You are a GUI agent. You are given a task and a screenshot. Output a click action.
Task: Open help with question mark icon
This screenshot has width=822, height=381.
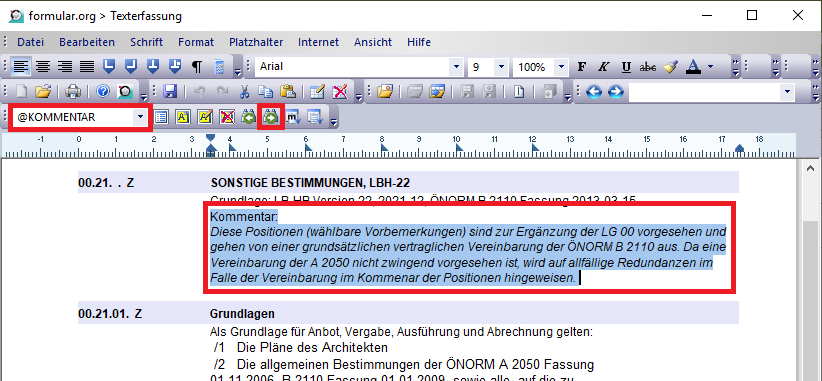click(103, 92)
